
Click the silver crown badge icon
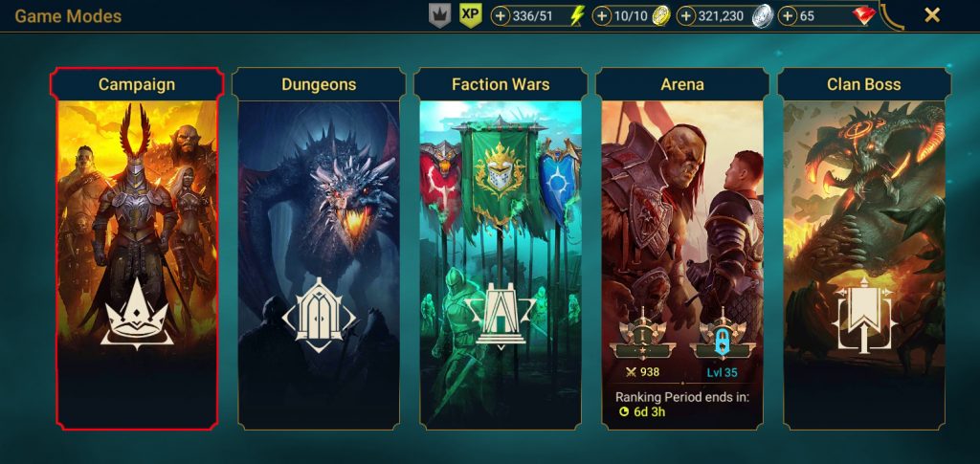click(439, 15)
